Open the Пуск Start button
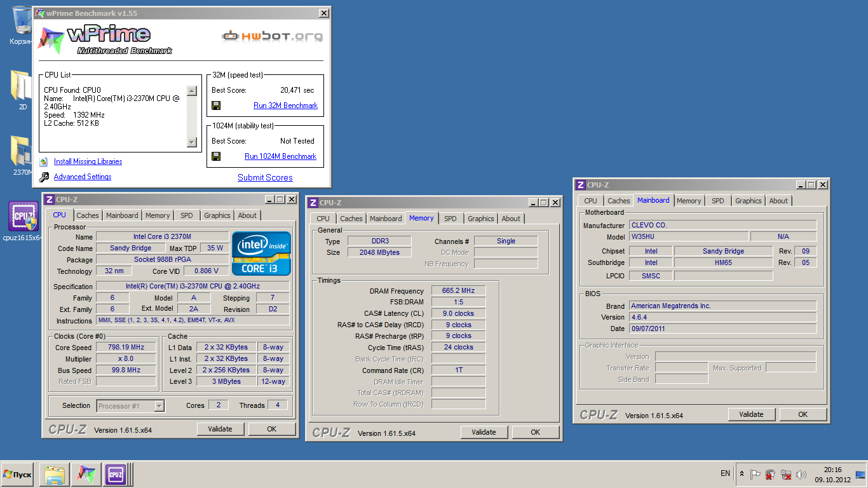The image size is (868, 488). coord(17,475)
